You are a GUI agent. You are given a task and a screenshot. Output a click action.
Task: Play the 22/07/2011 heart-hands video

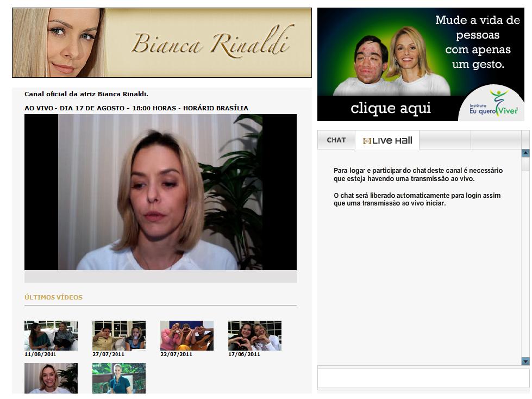[186, 335]
